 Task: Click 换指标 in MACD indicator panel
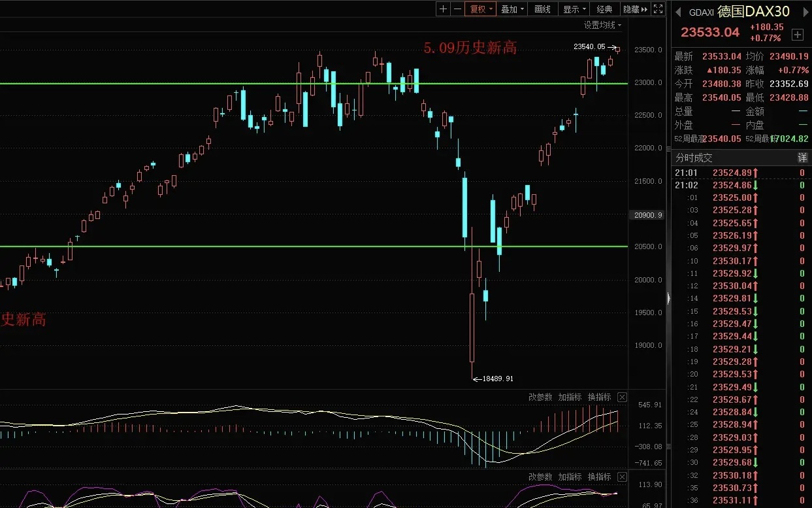click(599, 397)
